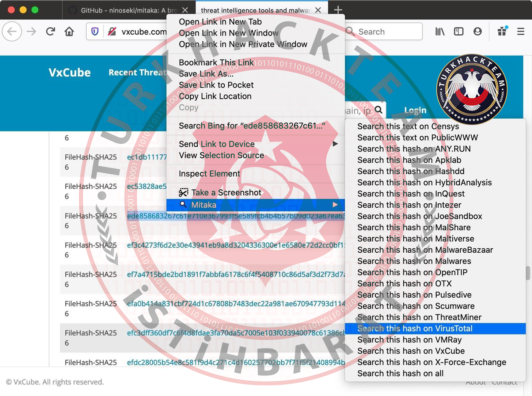Select Search this hash on JoeSandbox
This screenshot has height=396, width=532.
tap(435, 216)
